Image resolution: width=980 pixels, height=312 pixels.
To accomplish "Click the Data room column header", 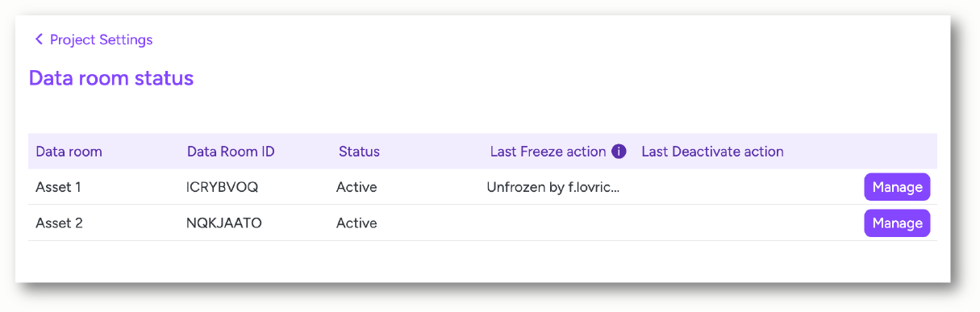I will tap(69, 152).
